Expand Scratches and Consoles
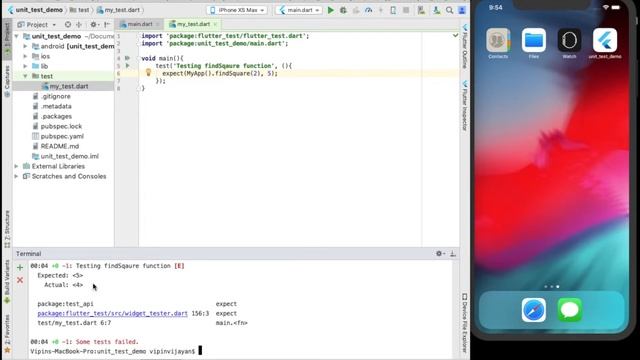Viewport: 640px width, 360px height. click(17, 176)
